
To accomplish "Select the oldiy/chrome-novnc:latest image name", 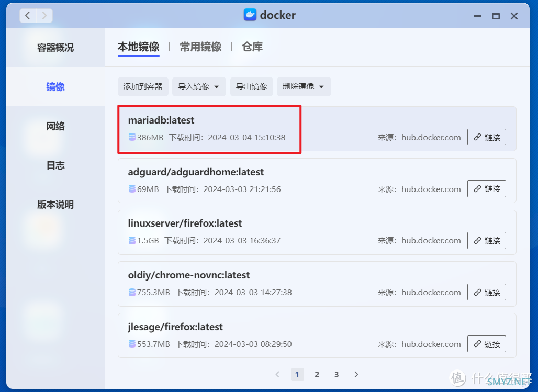I will tap(189, 275).
